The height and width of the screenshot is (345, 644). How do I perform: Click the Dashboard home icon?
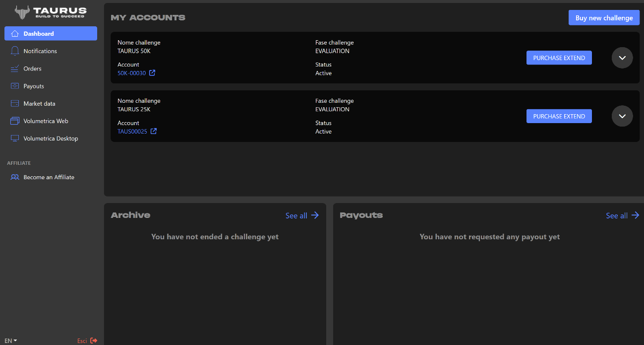click(14, 34)
